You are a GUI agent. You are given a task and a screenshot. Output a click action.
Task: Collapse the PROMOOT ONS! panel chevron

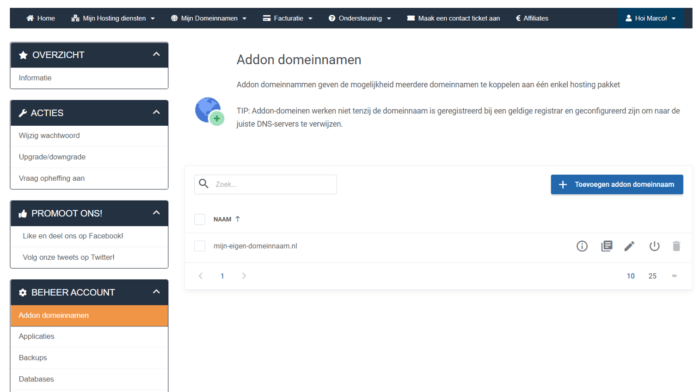(156, 213)
